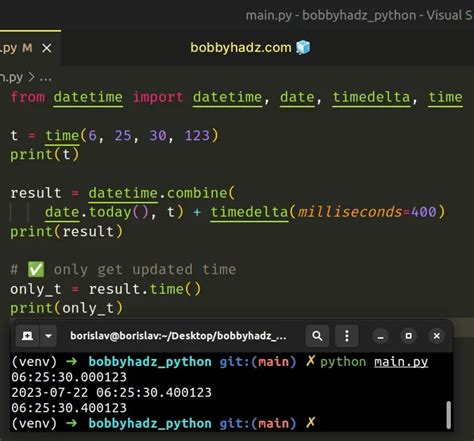474x441 pixels.
Task: Close the main.py editor tab
Action: pos(47,48)
